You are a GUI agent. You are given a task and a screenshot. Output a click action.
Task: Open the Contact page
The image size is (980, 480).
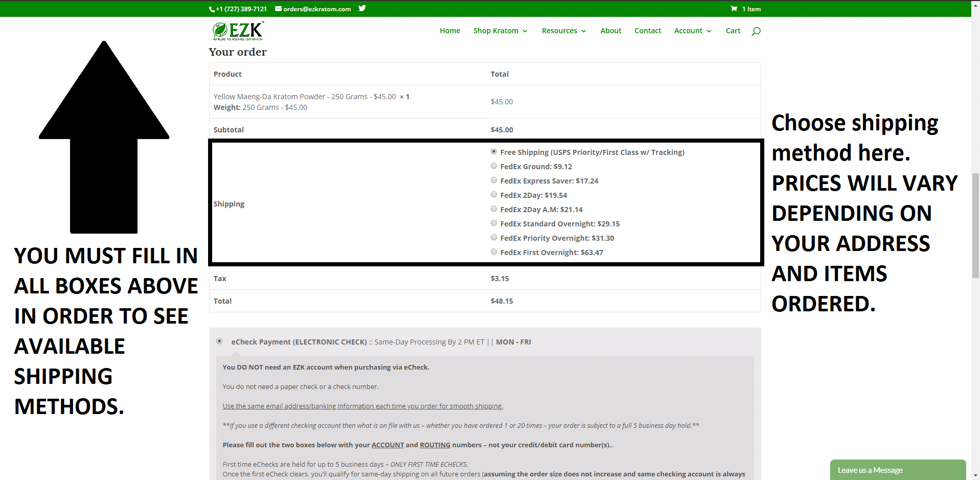point(648,31)
